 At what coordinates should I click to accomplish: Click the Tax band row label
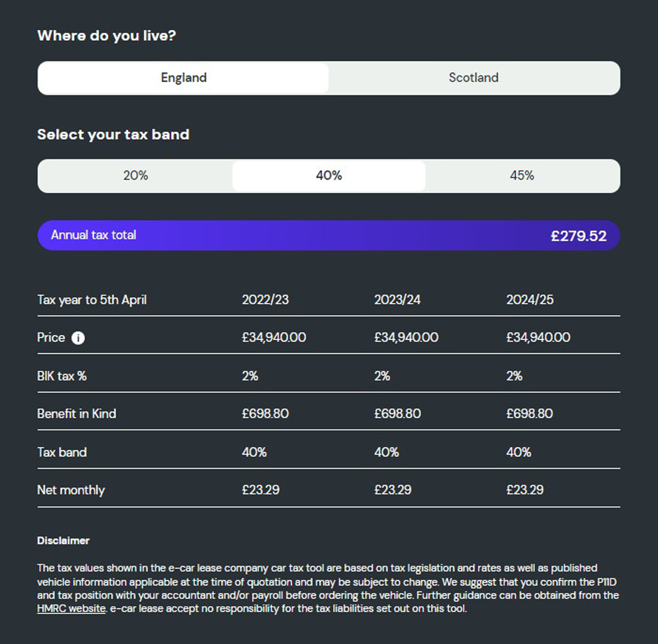(x=62, y=452)
